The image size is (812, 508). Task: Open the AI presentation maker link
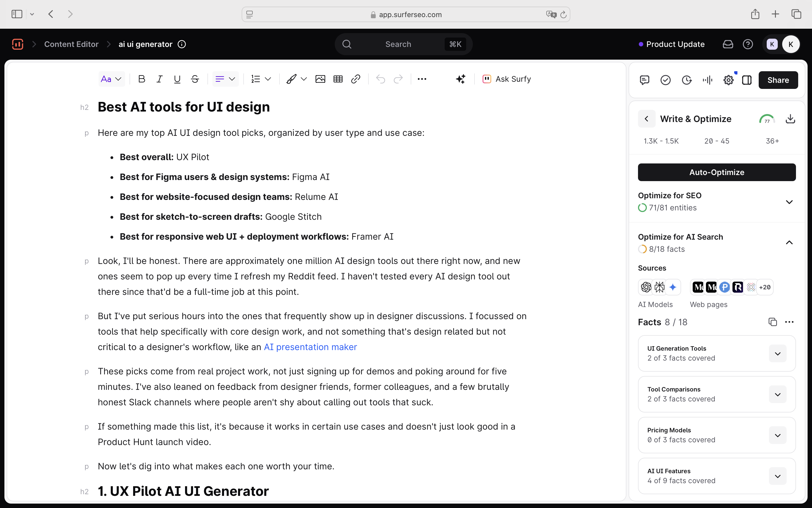[310, 347]
